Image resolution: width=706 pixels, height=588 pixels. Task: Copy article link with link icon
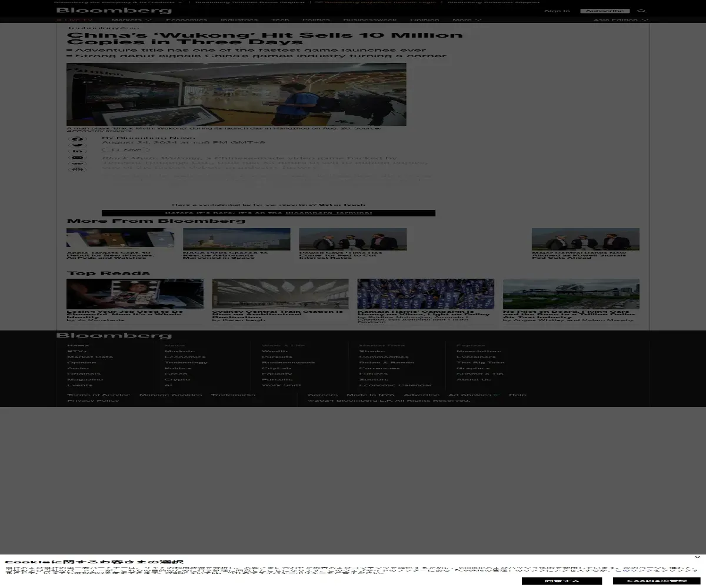[x=78, y=163]
